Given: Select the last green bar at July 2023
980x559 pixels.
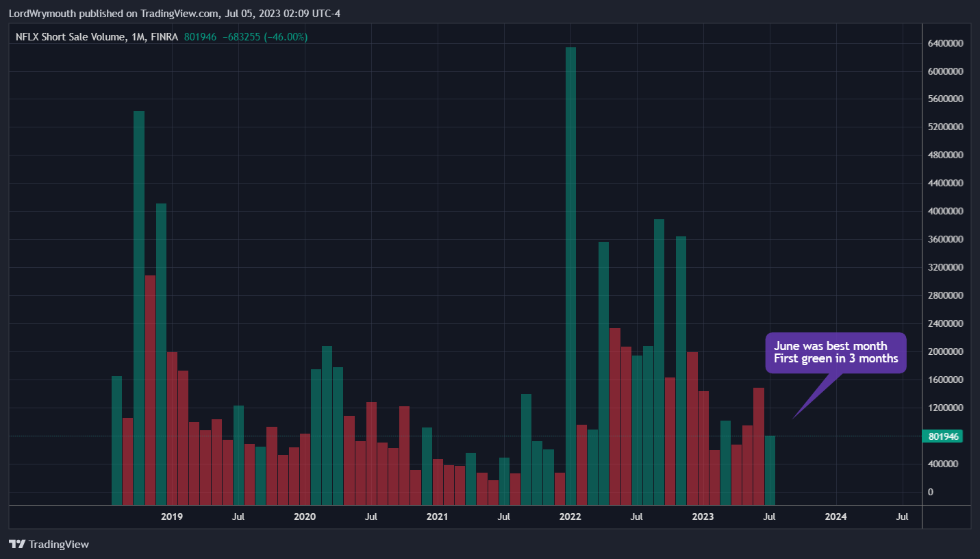Looking at the screenshot, I should click(770, 470).
